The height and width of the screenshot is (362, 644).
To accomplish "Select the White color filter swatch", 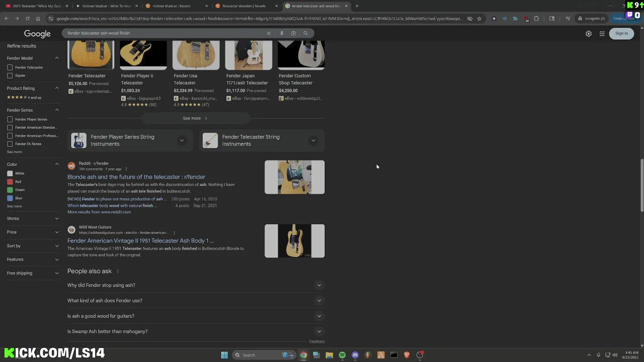I will 10,173.
